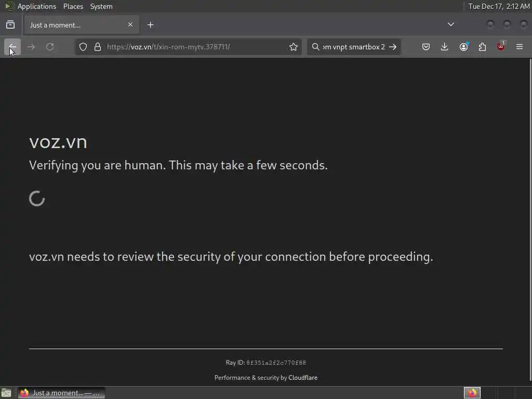
Task: Show site security padlock info
Action: [x=98, y=47]
